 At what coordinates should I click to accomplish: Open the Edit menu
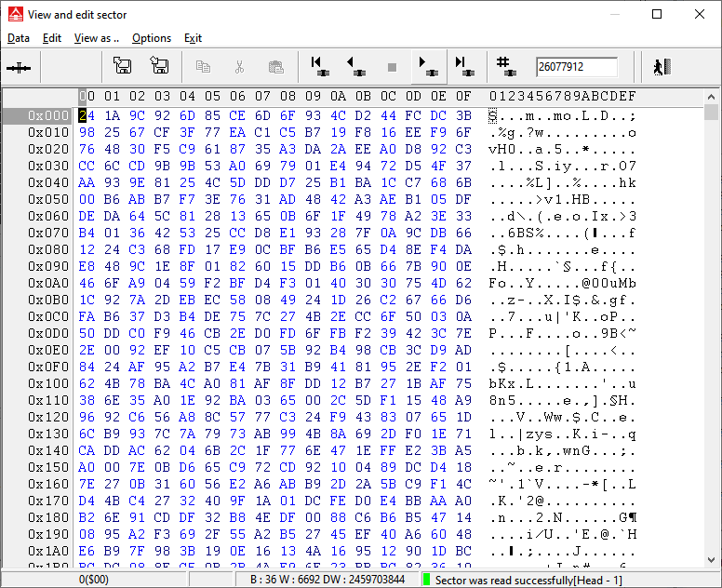pyautogui.click(x=52, y=38)
